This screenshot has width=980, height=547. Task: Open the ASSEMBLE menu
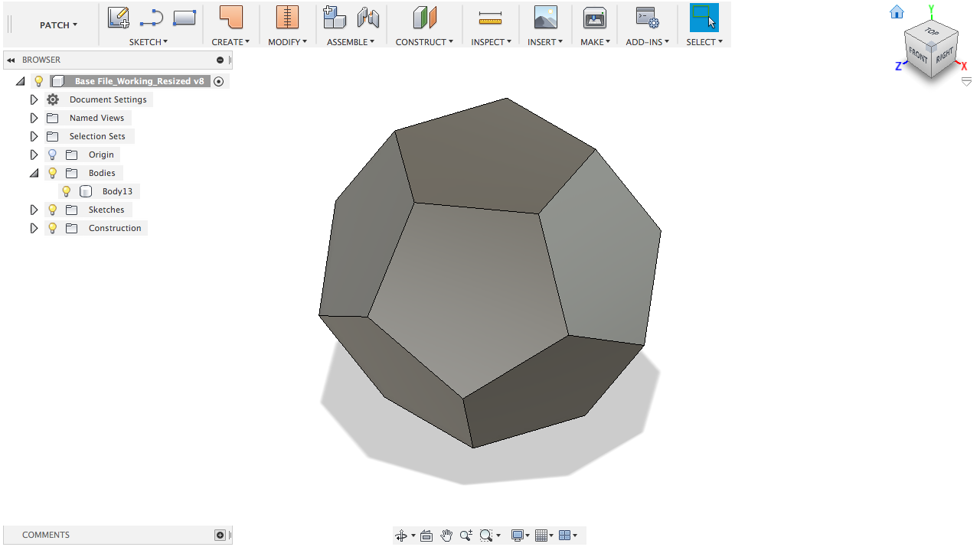(351, 42)
